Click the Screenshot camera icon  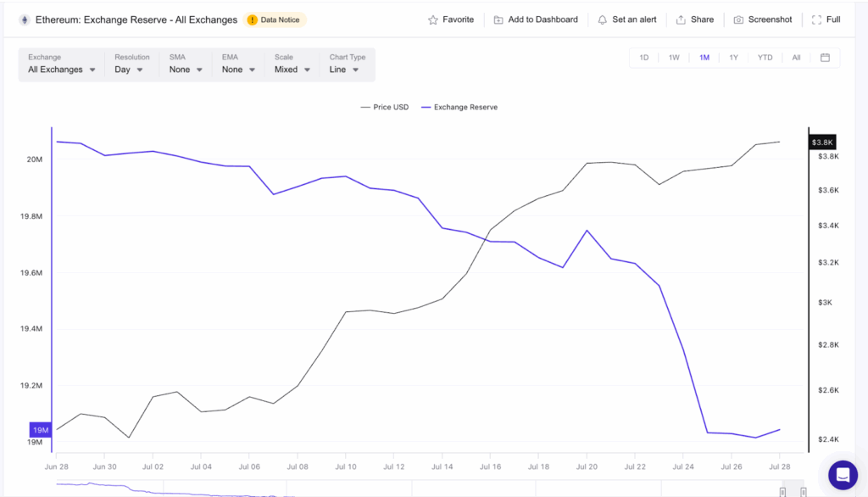(x=738, y=20)
